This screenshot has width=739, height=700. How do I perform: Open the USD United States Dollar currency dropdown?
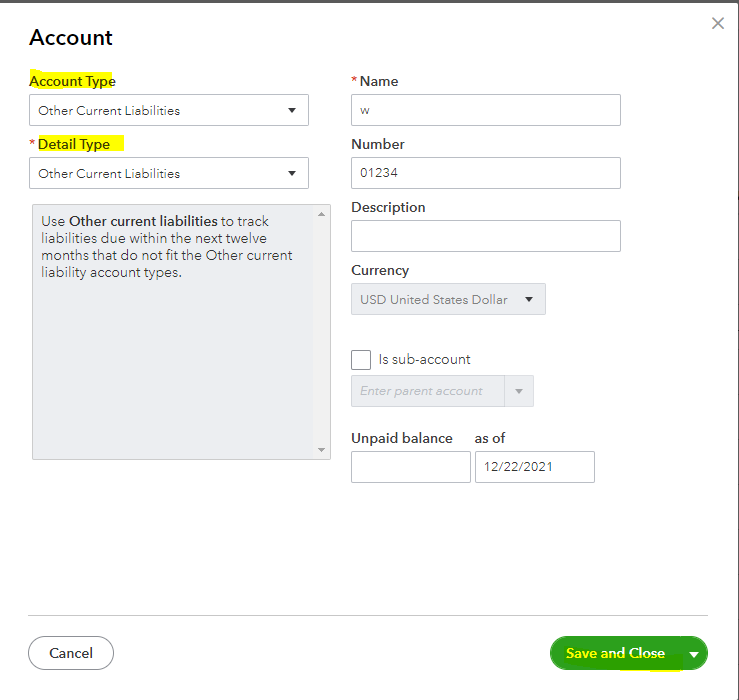tap(448, 299)
